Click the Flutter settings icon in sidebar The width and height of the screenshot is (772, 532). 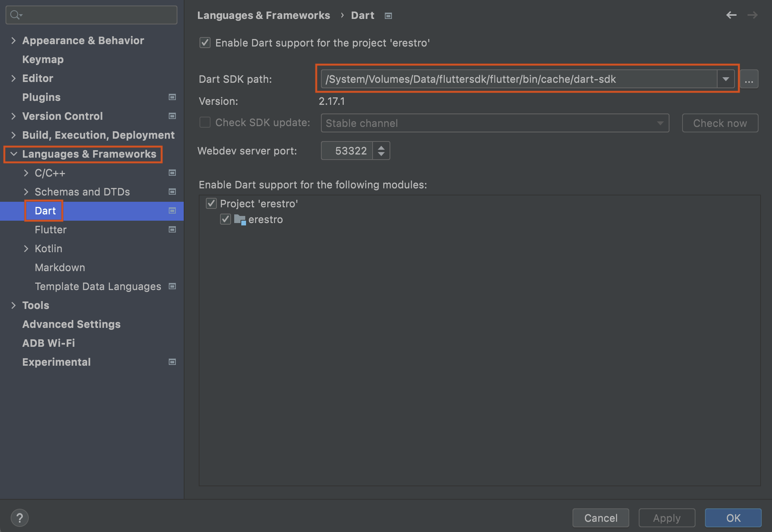tap(172, 229)
